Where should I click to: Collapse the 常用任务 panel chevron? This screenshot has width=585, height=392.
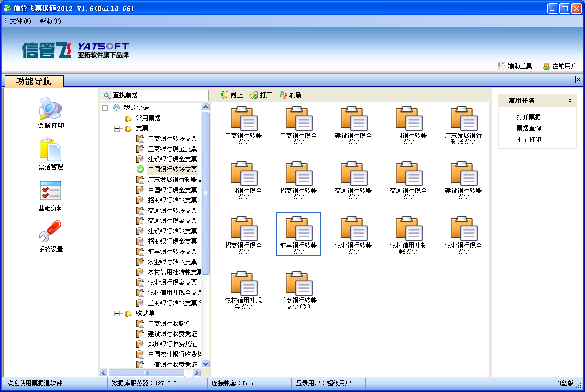tap(570, 101)
